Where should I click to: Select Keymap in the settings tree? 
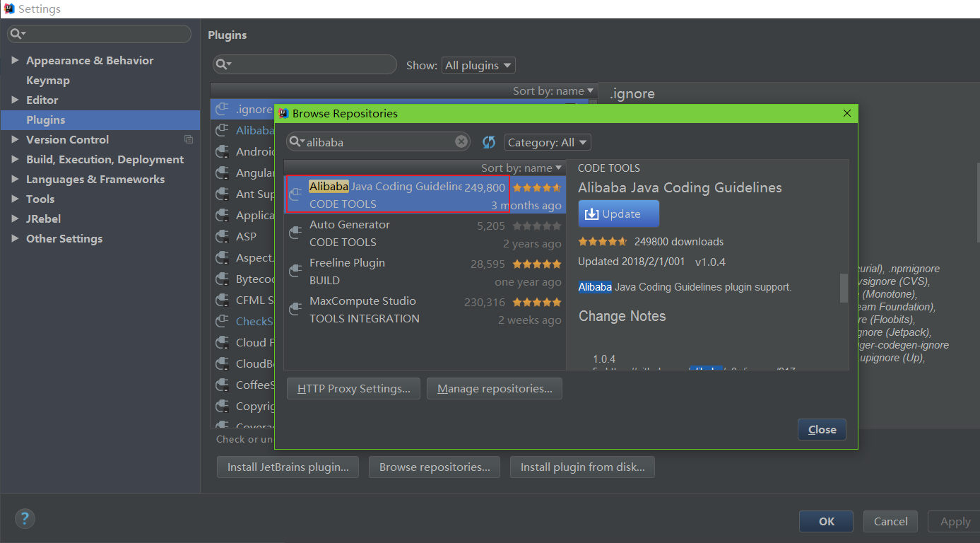pyautogui.click(x=47, y=80)
